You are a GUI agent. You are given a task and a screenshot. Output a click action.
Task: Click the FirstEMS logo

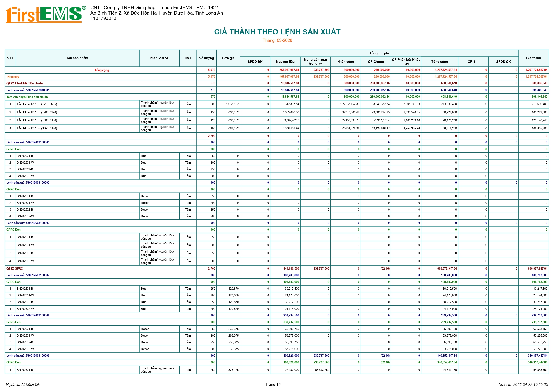point(46,15)
